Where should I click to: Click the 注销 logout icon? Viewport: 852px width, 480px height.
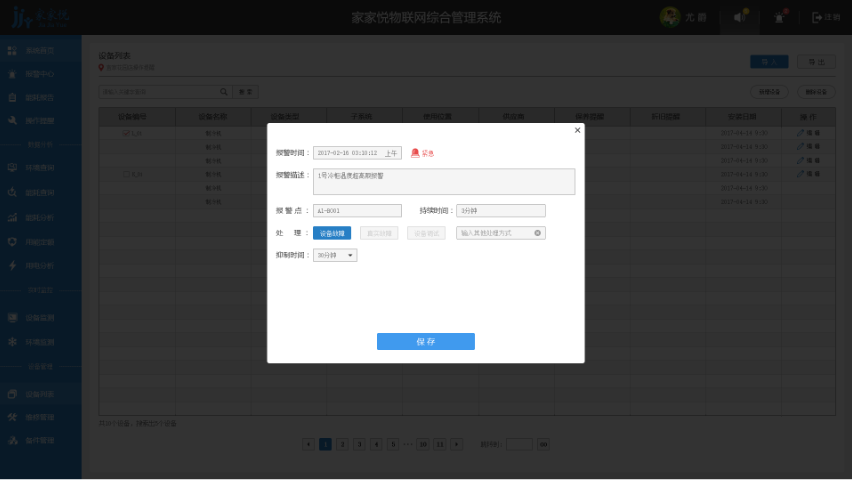click(x=818, y=17)
